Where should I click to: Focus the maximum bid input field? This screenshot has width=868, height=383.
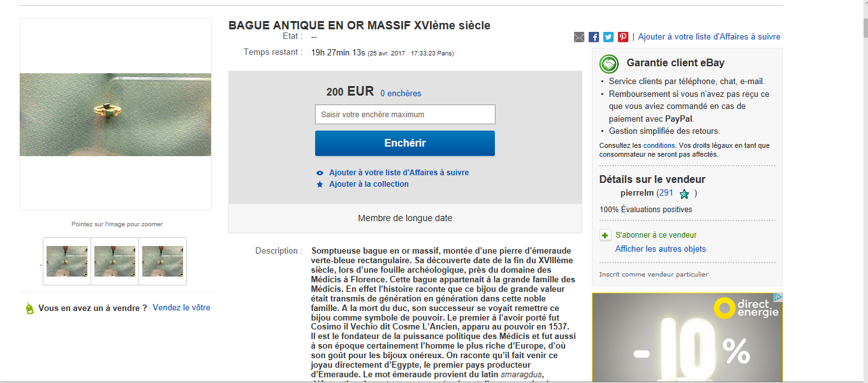tap(405, 115)
